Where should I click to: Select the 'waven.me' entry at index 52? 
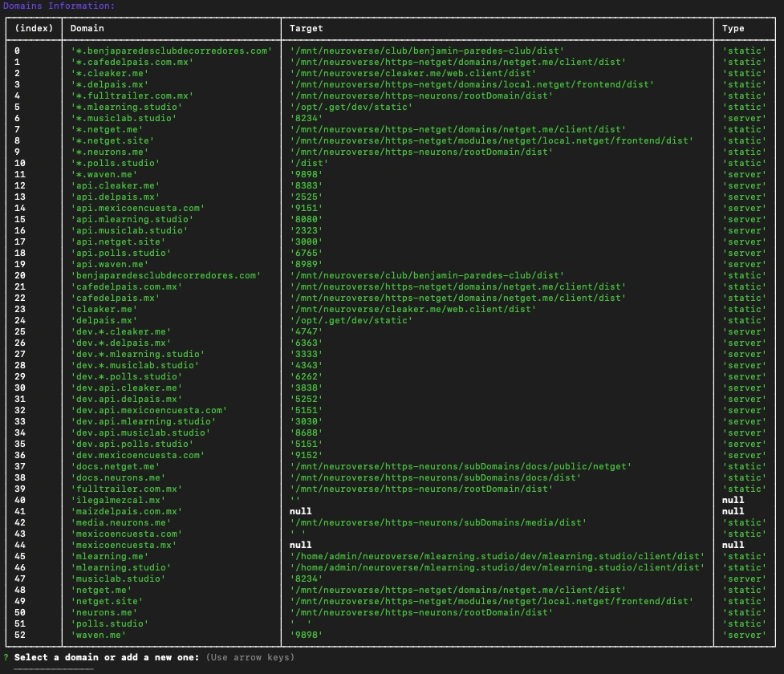click(x=100, y=633)
